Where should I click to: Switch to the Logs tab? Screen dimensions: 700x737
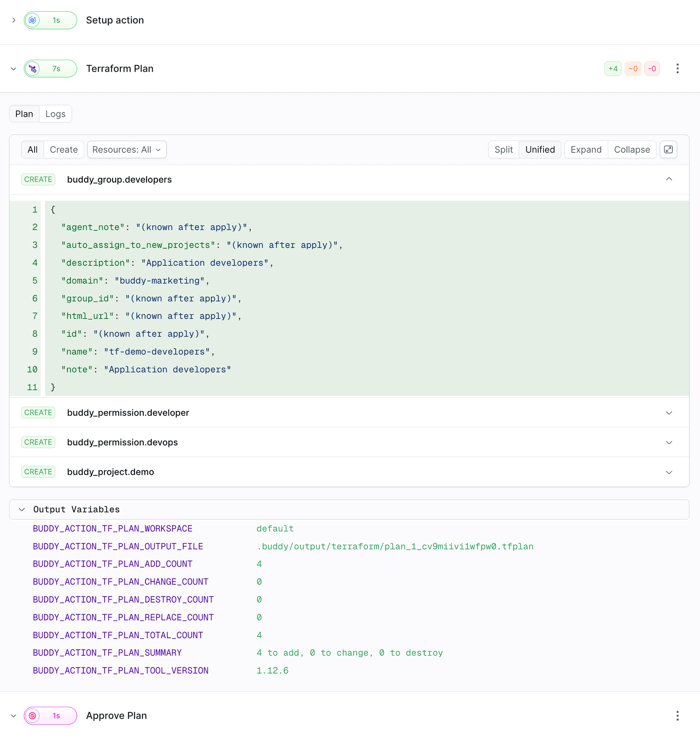(55, 114)
